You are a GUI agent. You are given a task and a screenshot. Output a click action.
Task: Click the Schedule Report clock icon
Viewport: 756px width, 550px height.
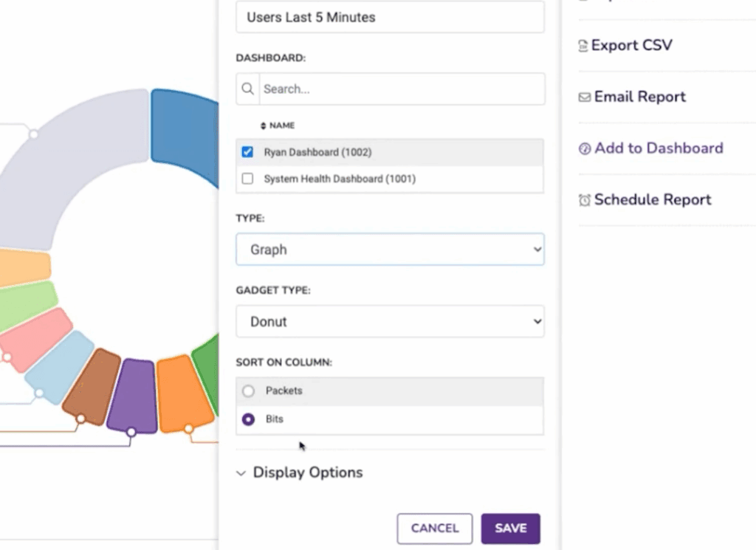point(584,200)
